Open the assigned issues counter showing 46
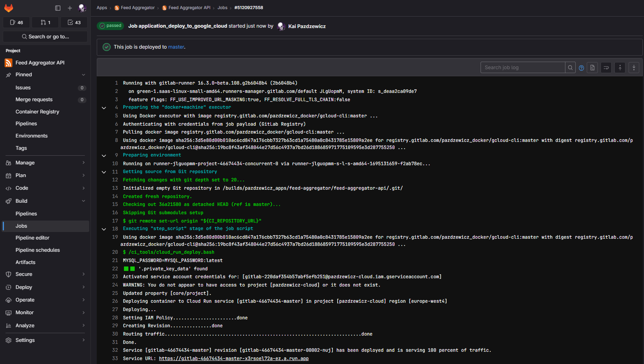Image resolution: width=644 pixels, height=364 pixels. pyautogui.click(x=17, y=23)
